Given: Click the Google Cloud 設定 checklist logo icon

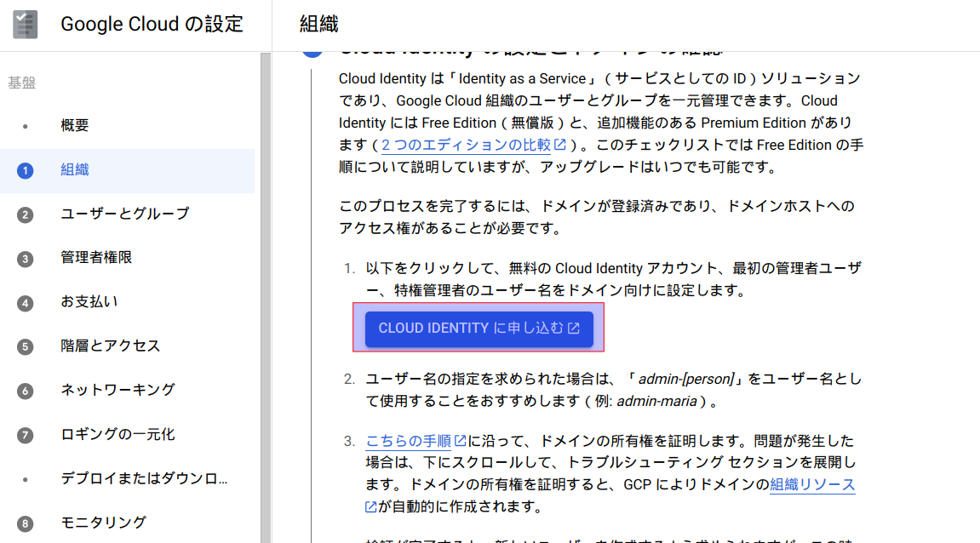Looking at the screenshot, I should [25, 24].
